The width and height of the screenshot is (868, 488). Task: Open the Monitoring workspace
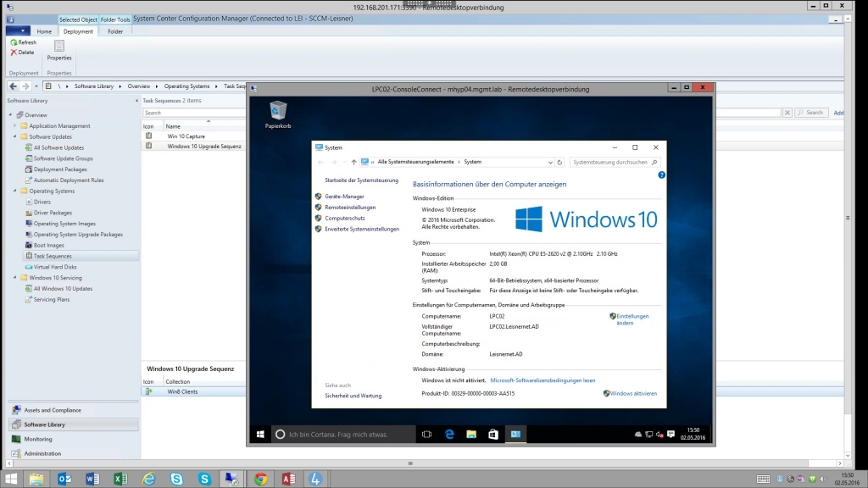click(x=73, y=439)
